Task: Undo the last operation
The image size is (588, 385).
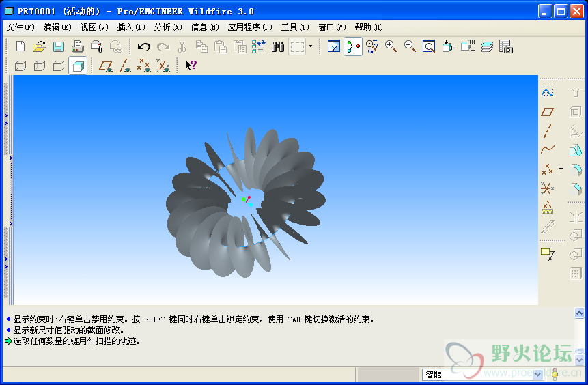Action: click(143, 46)
